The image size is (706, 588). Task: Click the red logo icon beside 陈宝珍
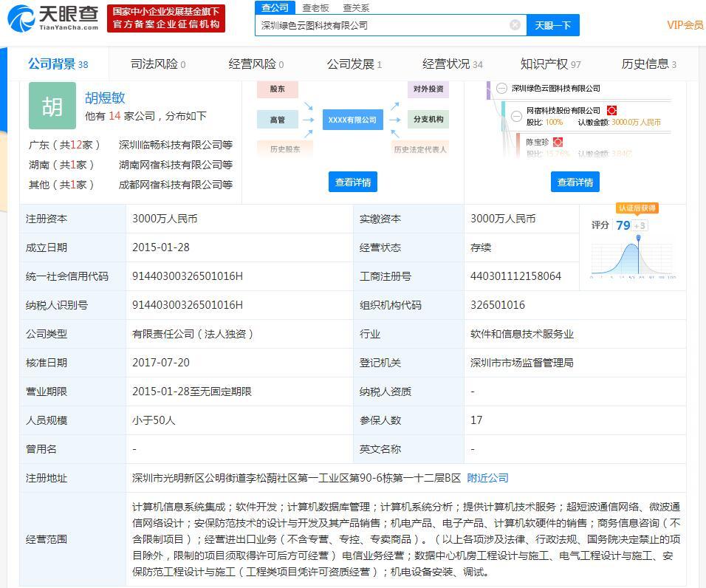(x=559, y=140)
